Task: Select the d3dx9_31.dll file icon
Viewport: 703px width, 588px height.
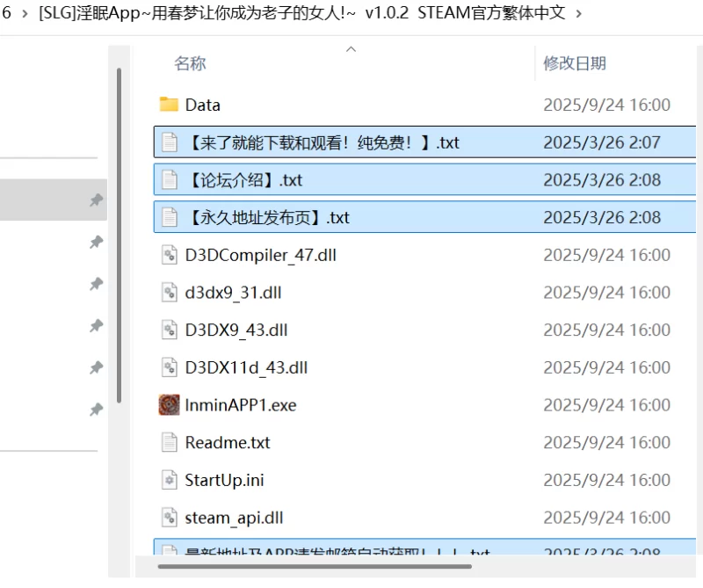Action: point(169,293)
